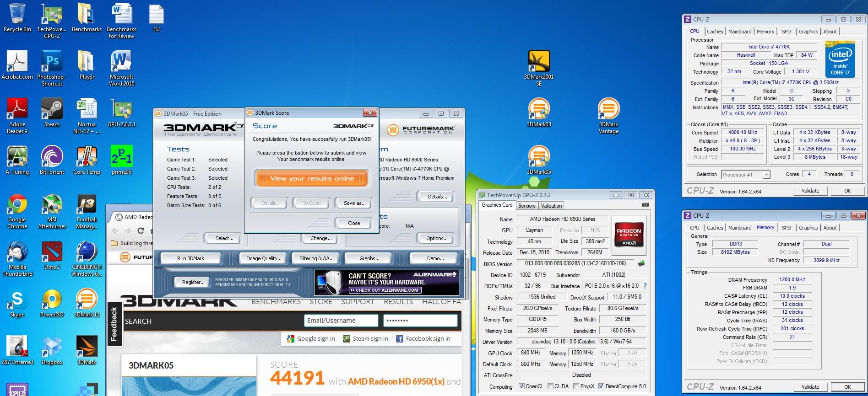868x396 pixels.
Task: Click Save as button in 3DMark Score
Action: pos(354,203)
